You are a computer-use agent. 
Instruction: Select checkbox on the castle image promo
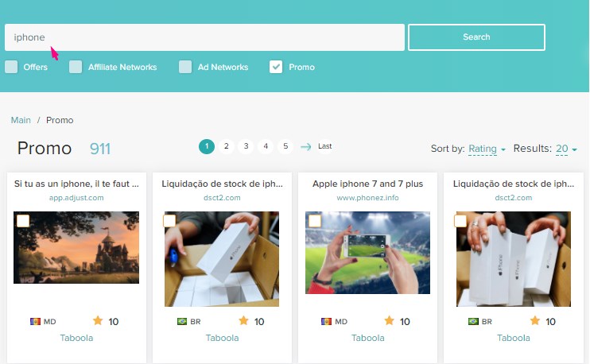coord(23,221)
